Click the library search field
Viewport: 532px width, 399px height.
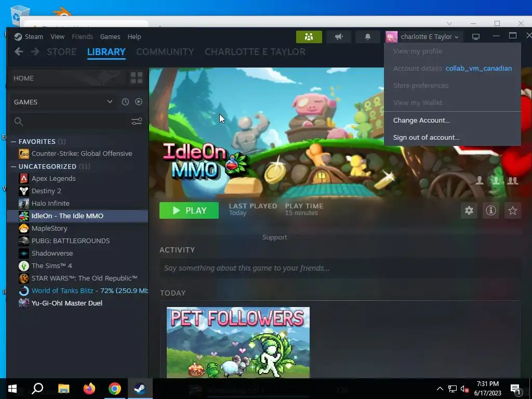pos(76,122)
